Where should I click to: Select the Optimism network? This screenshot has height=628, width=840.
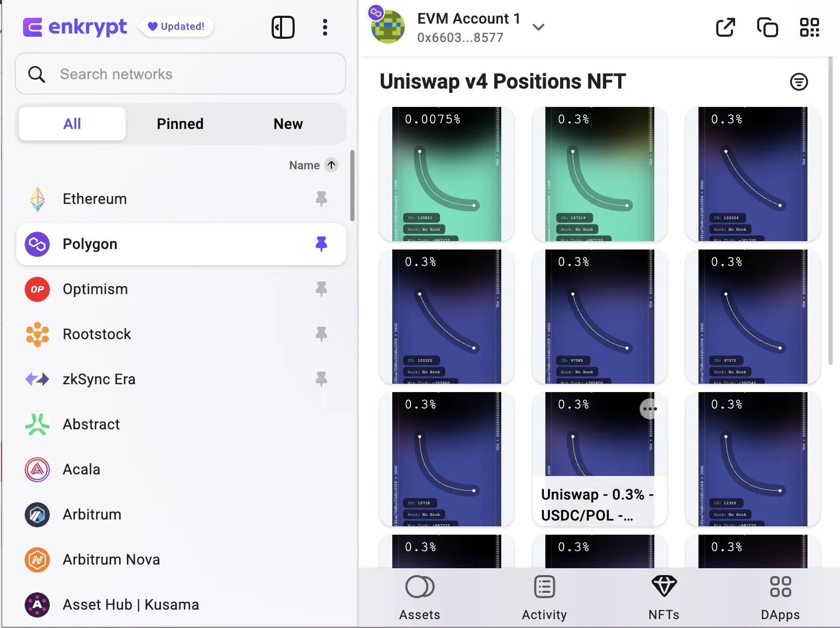(181, 289)
